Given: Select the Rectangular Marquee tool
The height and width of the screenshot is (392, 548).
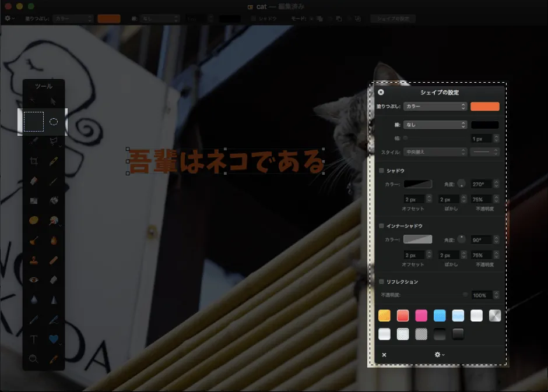Looking at the screenshot, I should pyautogui.click(x=34, y=122).
